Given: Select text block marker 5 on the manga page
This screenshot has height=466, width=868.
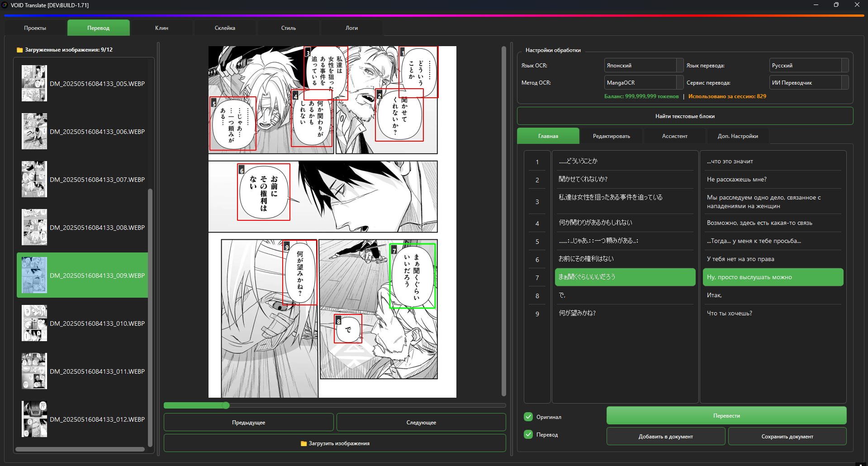Looking at the screenshot, I should (x=214, y=104).
